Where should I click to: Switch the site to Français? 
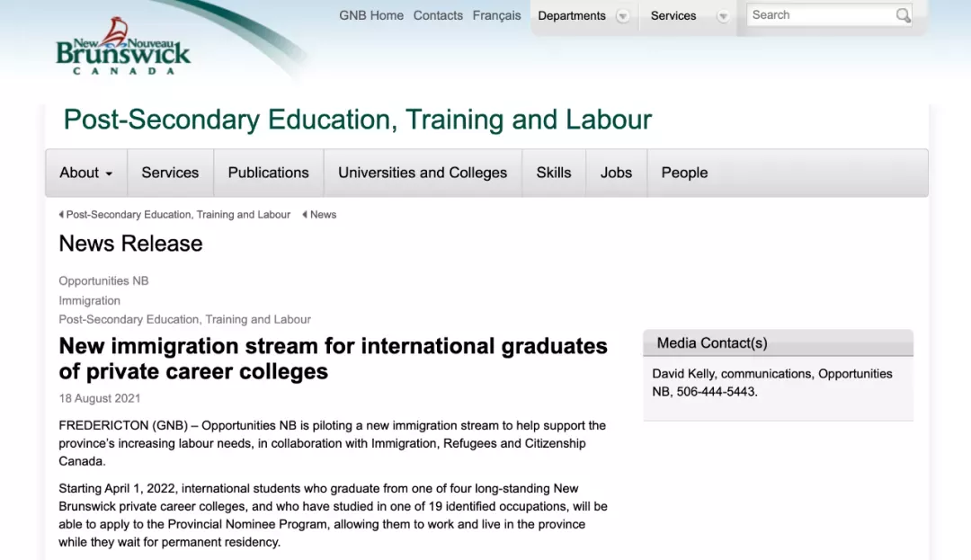(497, 15)
